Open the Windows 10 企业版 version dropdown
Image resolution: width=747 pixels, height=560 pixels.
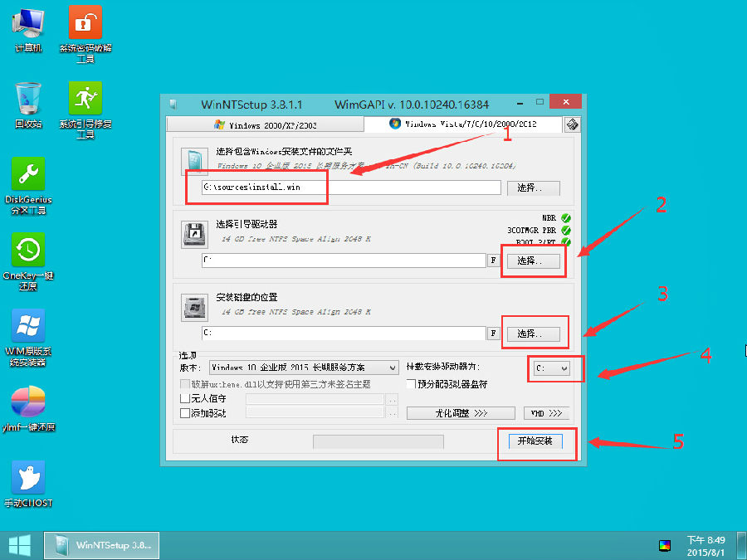click(303, 367)
